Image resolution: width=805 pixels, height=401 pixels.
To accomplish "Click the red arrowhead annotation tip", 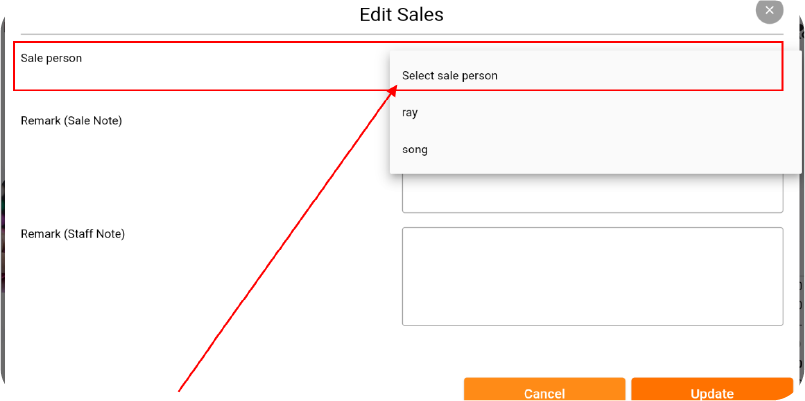I will coord(394,89).
